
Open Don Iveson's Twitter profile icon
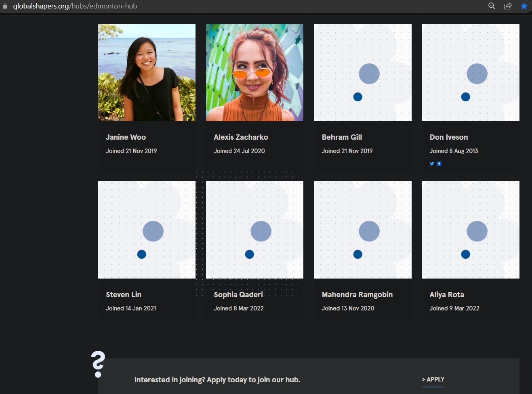pyautogui.click(x=432, y=163)
